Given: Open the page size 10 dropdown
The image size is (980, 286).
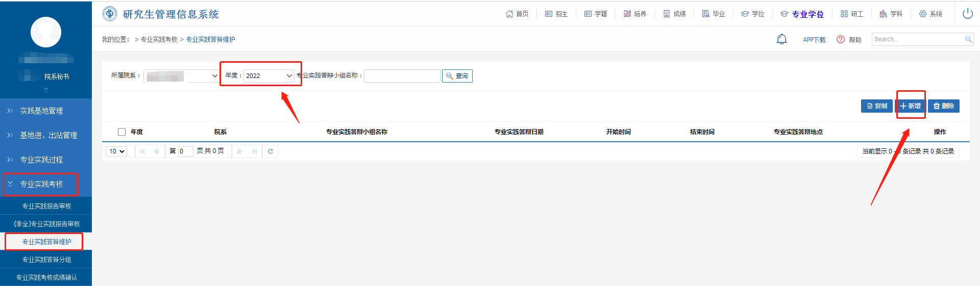Looking at the screenshot, I should [116, 151].
